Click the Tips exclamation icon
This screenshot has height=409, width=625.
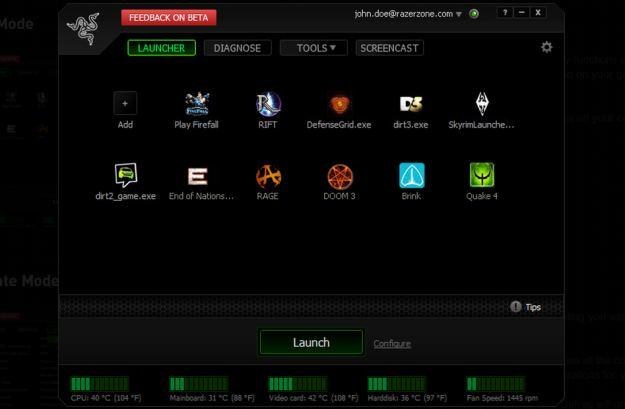click(516, 307)
